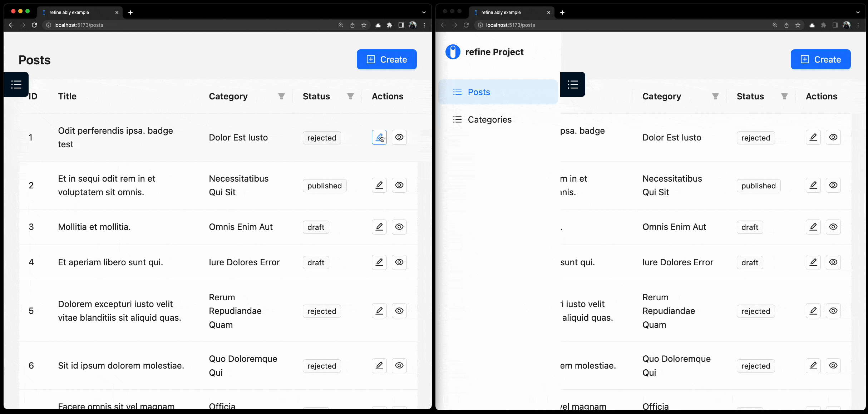Toggle eye icon for post 5
The width and height of the screenshot is (868, 414).
click(399, 311)
